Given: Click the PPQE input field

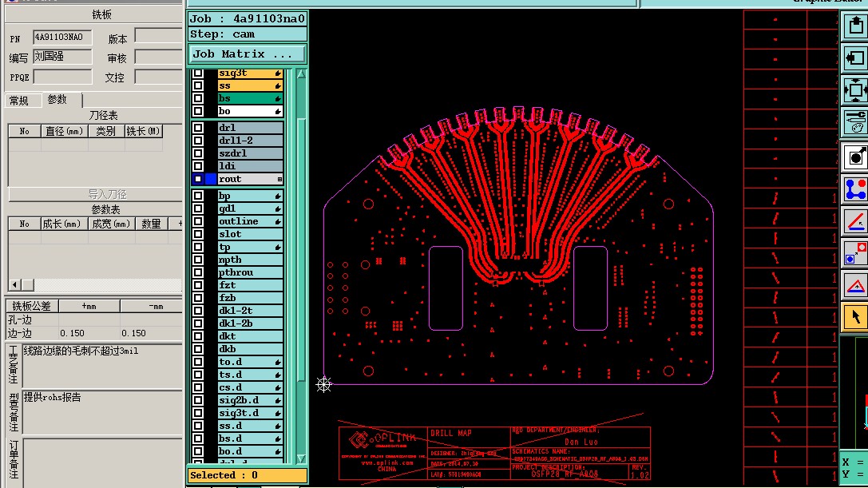Looking at the screenshot, I should click(62, 77).
